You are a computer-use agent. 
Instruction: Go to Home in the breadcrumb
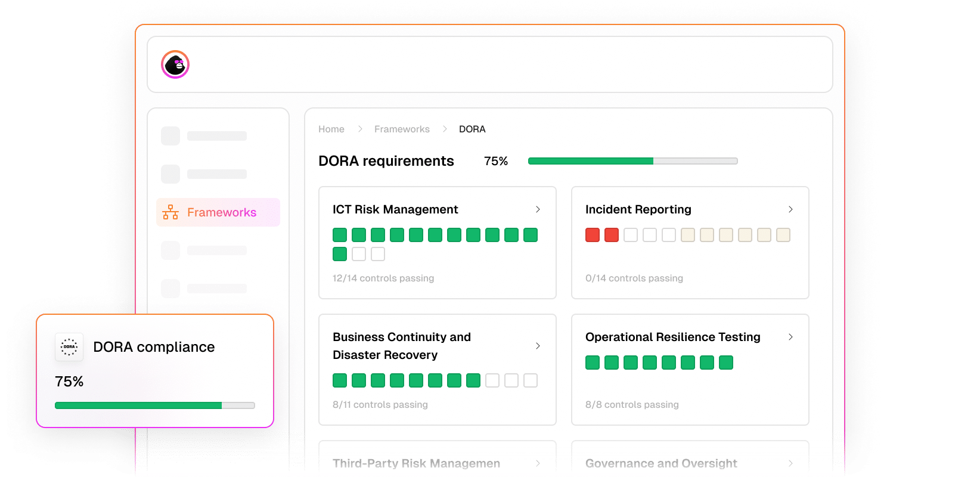pyautogui.click(x=331, y=129)
